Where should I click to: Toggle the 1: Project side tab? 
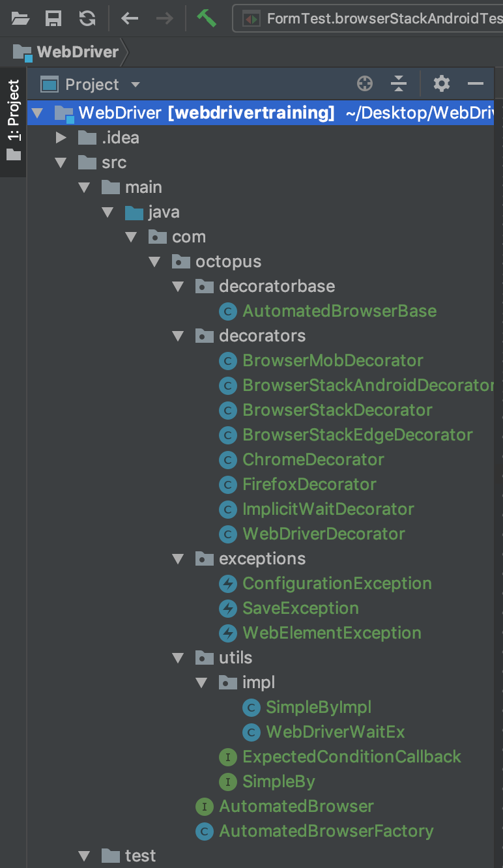click(x=13, y=121)
